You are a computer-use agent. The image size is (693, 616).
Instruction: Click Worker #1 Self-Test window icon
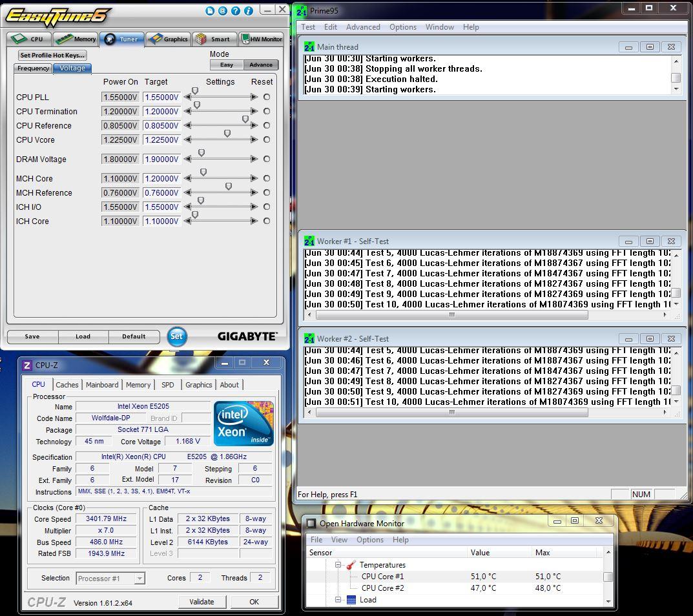click(x=309, y=241)
